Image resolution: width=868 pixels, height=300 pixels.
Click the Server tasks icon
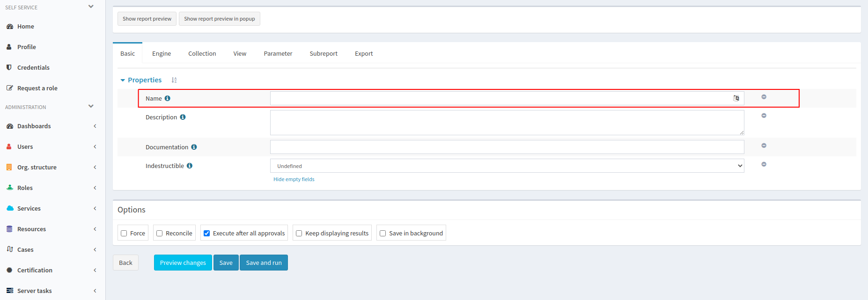9,291
